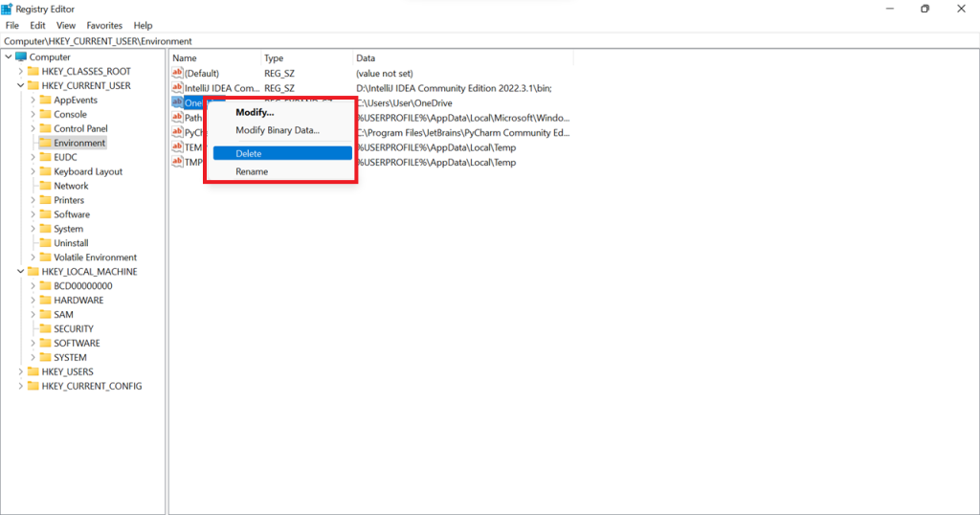The image size is (980, 515).
Task: Expand the HKEY_USERS key
Action: click(x=20, y=371)
